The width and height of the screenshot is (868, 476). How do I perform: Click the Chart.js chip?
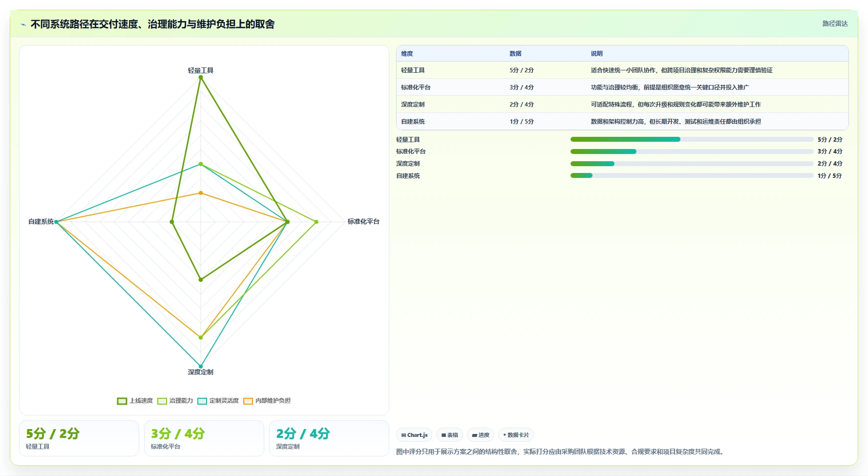[x=414, y=435]
